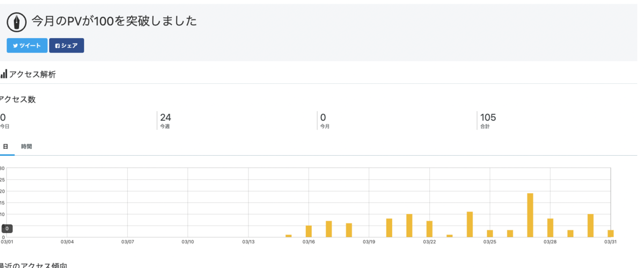Click the 03/24 bar in chart

click(470, 224)
